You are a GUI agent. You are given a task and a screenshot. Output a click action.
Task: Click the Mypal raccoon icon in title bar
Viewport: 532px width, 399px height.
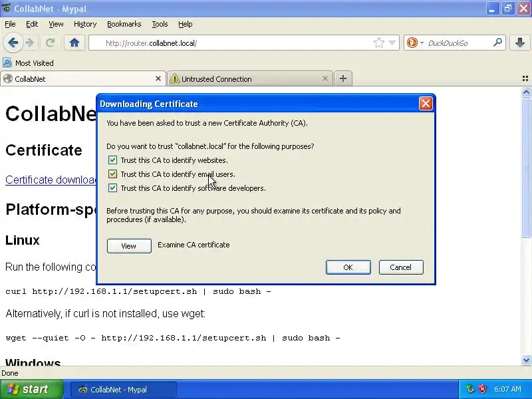point(6,8)
